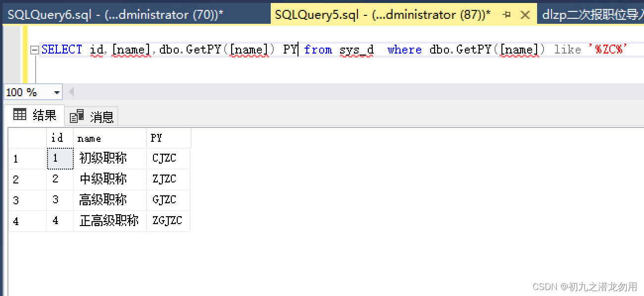Click the where keyword in the query

(x=404, y=50)
